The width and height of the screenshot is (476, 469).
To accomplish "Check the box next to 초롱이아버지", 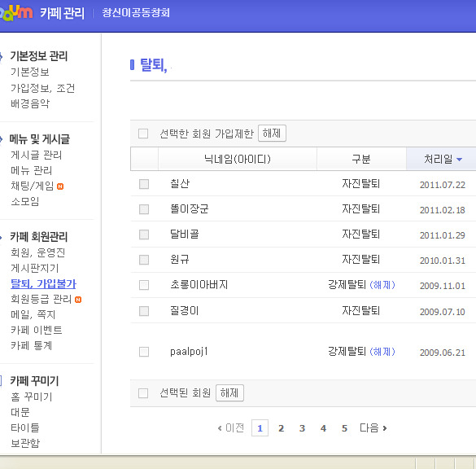I will pyautogui.click(x=144, y=285).
